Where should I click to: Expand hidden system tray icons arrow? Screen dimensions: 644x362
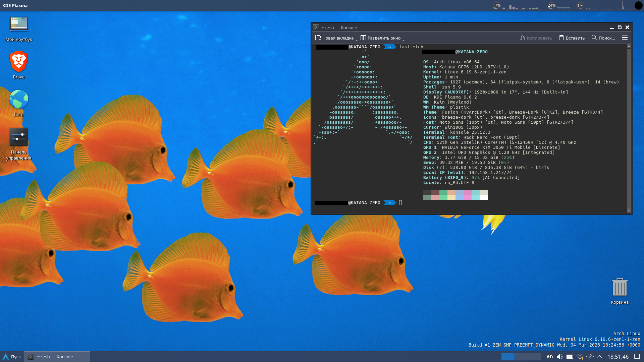tap(600, 357)
